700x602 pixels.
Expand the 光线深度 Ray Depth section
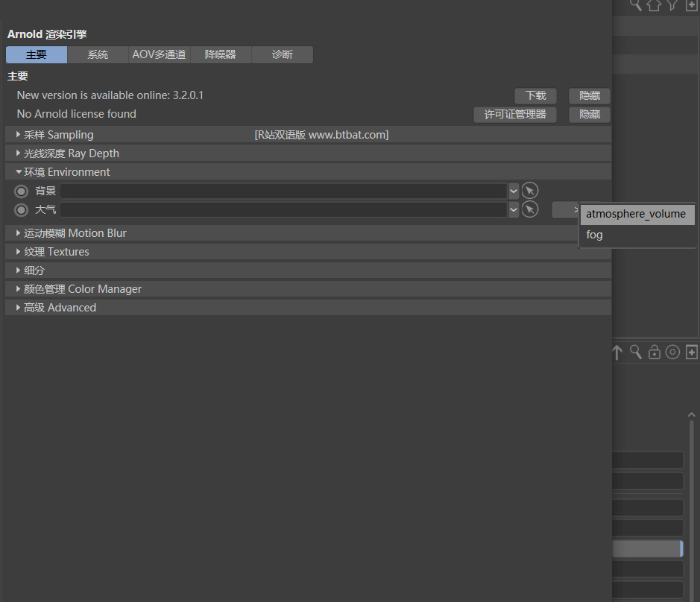click(308, 153)
